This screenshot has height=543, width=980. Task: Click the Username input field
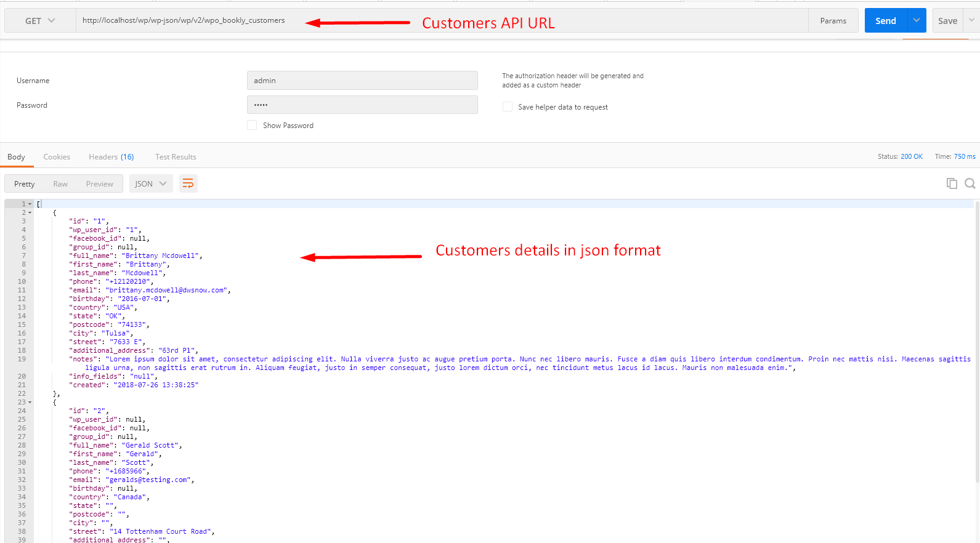coord(362,81)
